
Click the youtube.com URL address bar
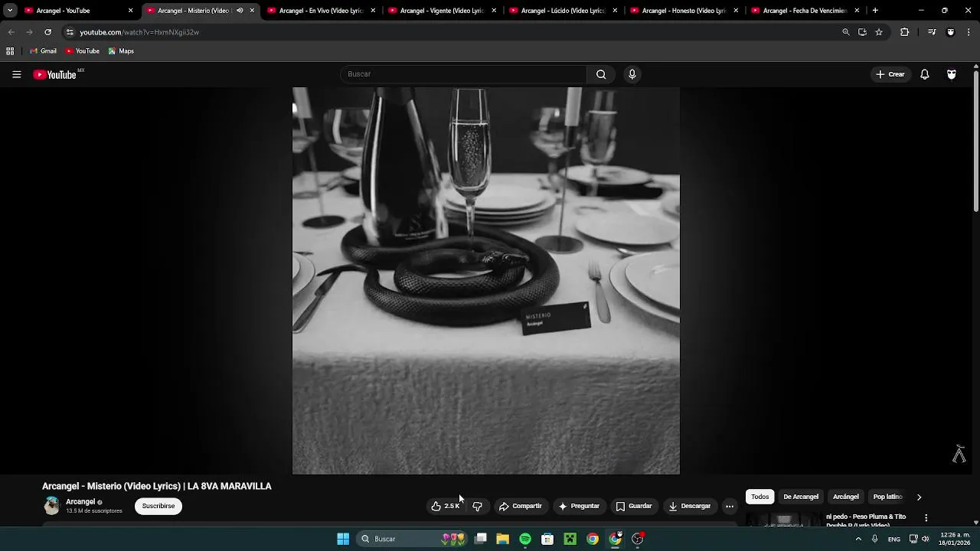point(139,32)
